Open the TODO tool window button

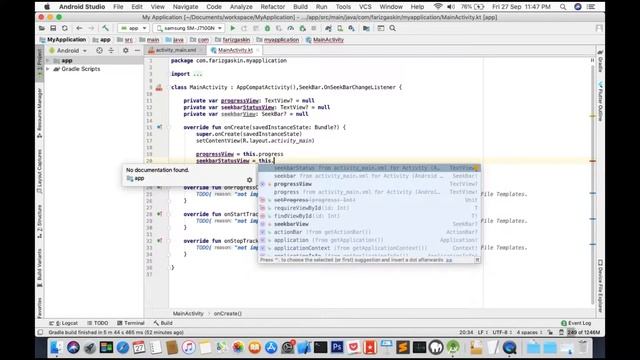point(98,323)
